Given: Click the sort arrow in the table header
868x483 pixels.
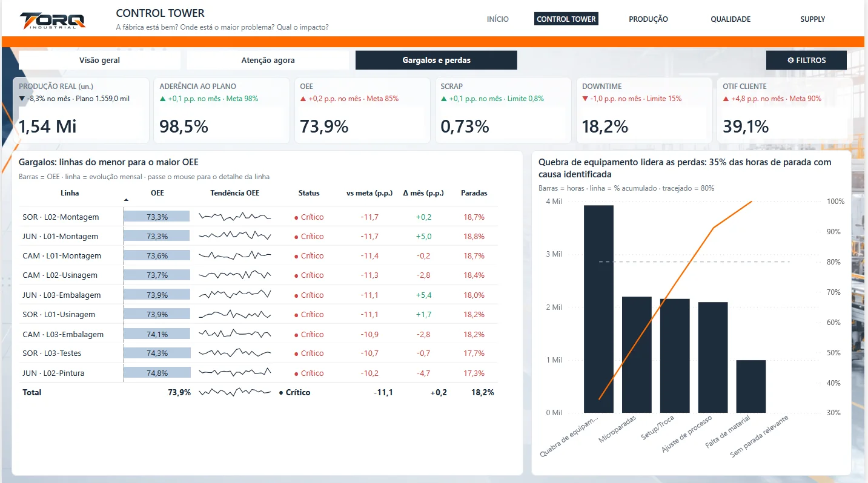Looking at the screenshot, I should (x=126, y=200).
